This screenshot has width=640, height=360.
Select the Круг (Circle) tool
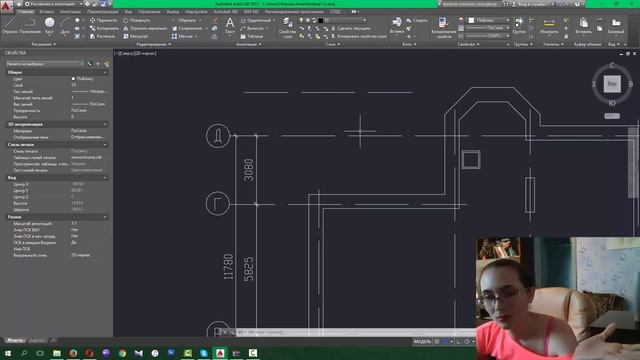tap(49, 25)
